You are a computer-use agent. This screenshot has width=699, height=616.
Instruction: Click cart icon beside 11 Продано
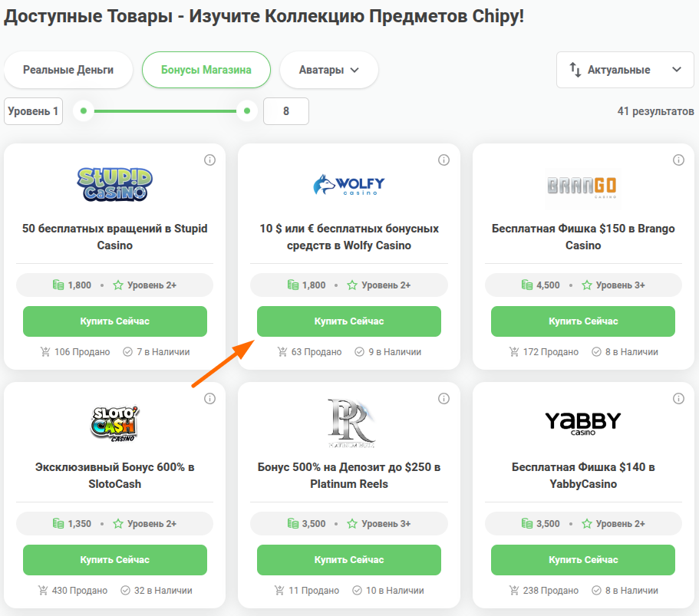coord(279,591)
